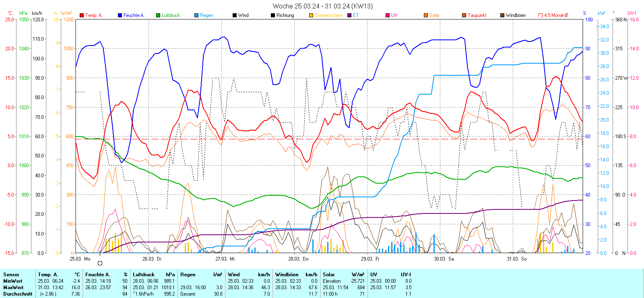Click the chart title Woche 25.03.24 - 31.03.24
Viewport: 644px width, 298px height.
322,6
